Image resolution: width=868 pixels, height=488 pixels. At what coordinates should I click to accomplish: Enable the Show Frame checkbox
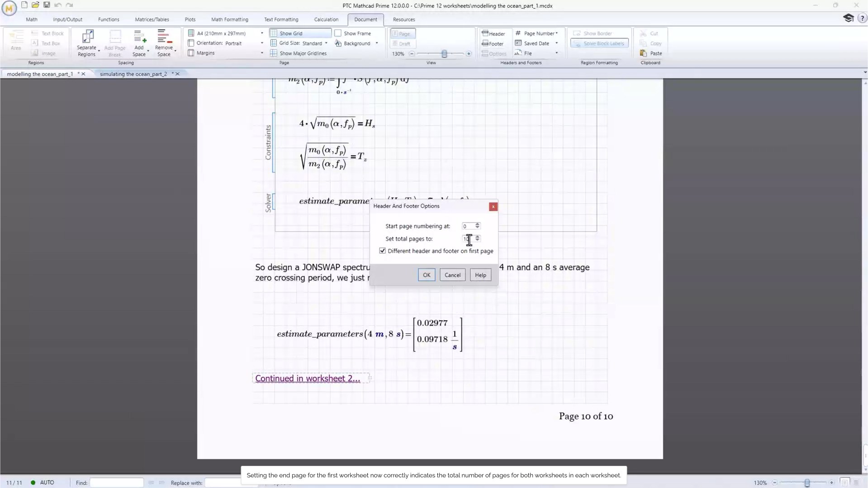tap(338, 33)
